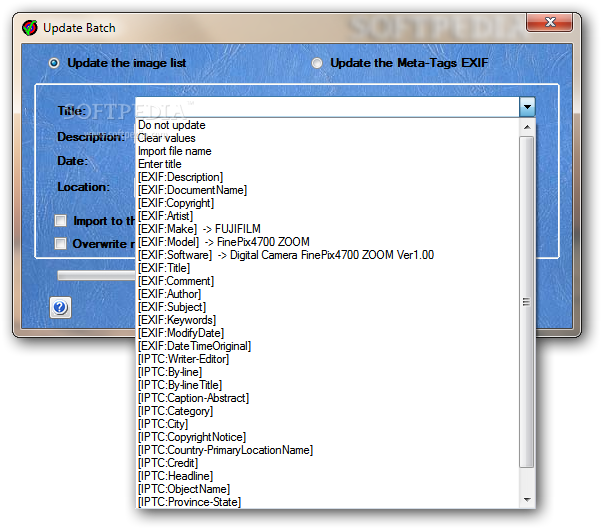Click the dropdown list scrollbar thumb
602x529 pixels.
coord(527,302)
